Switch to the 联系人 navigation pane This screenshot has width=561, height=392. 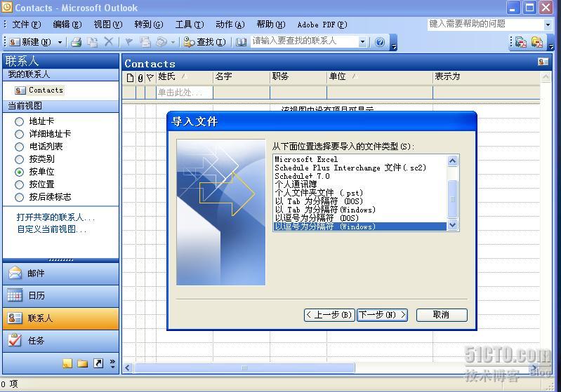(x=61, y=318)
